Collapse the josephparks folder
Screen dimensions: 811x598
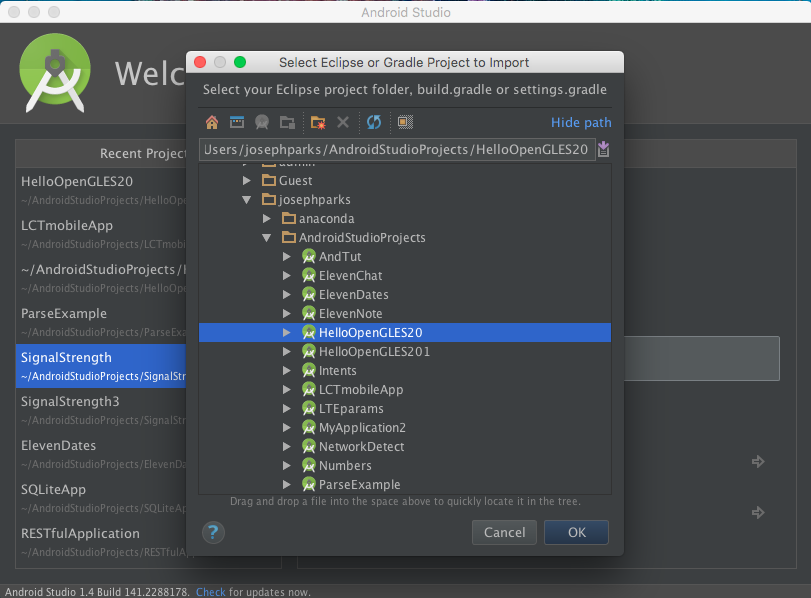[x=247, y=200]
